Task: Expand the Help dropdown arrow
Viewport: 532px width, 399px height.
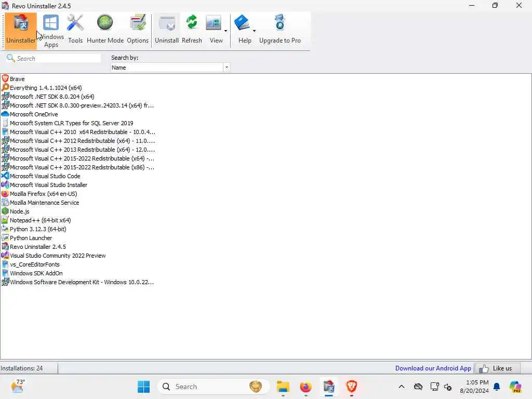Action: 254,31
